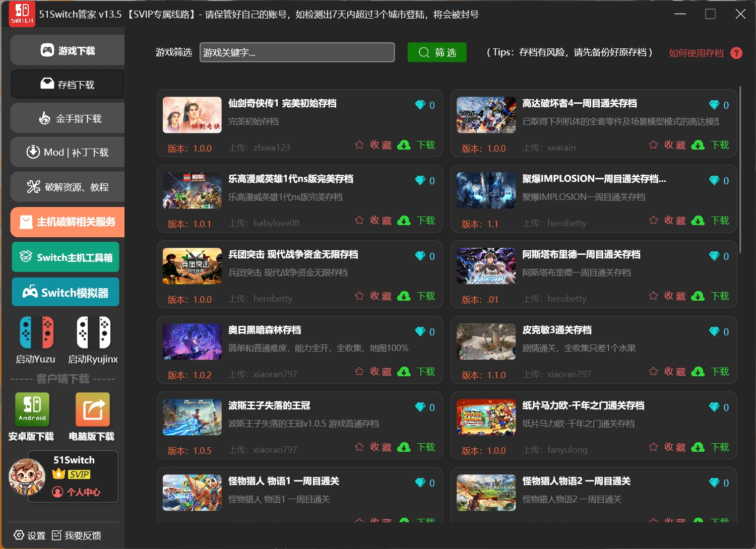The width and height of the screenshot is (756, 549).
Task: Open the 个人中心 personal center link
Action: [x=77, y=492]
